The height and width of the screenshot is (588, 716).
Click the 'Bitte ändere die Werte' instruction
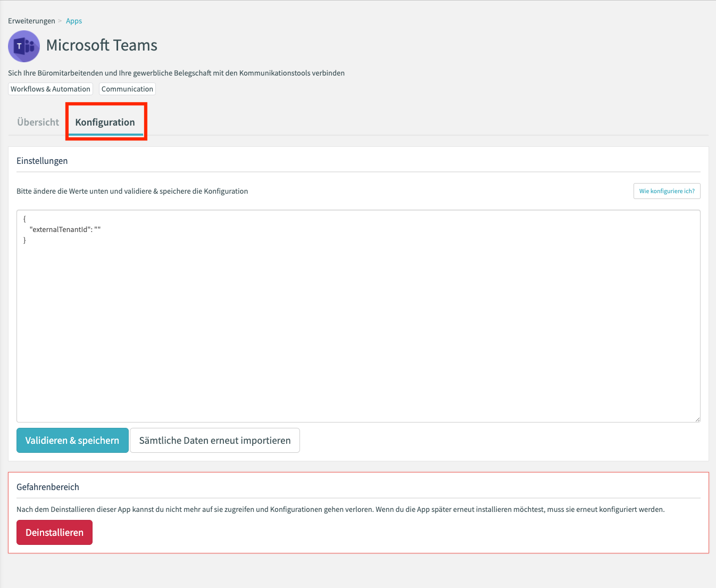132,191
